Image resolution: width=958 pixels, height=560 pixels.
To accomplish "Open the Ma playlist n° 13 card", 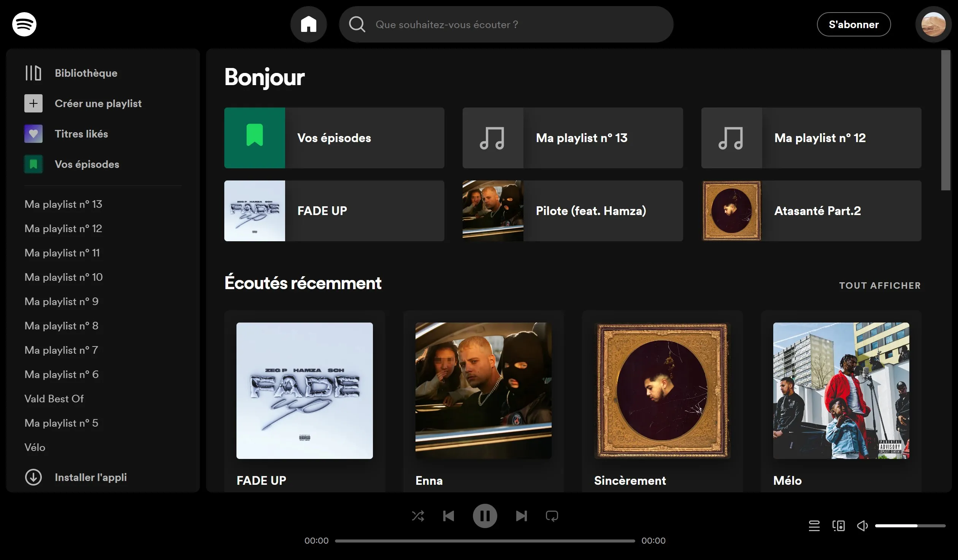I will click(x=573, y=138).
